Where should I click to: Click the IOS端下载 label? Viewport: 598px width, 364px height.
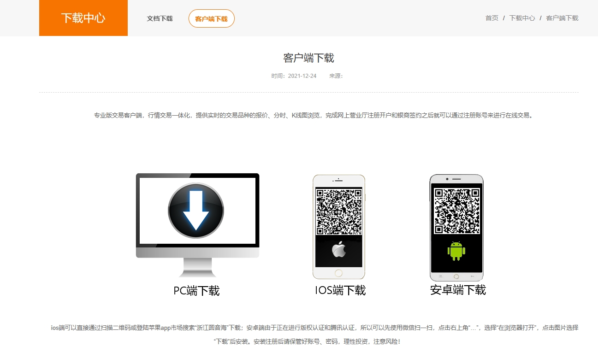click(340, 290)
